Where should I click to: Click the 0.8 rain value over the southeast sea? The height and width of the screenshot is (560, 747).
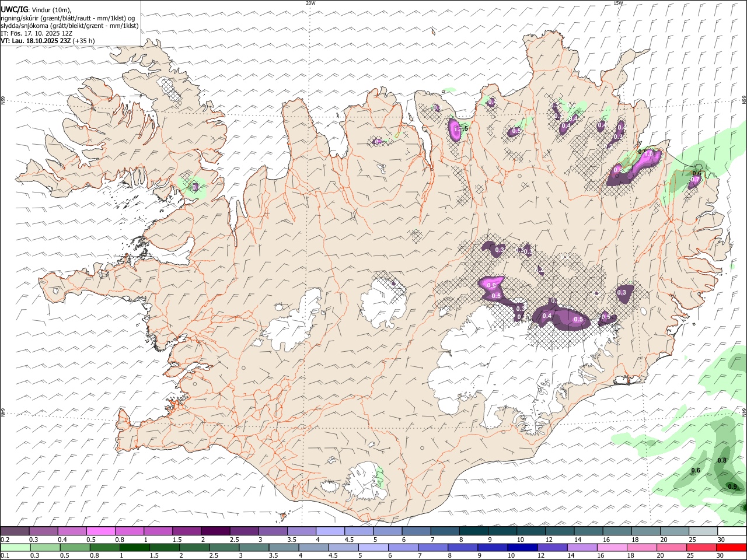tap(721, 460)
